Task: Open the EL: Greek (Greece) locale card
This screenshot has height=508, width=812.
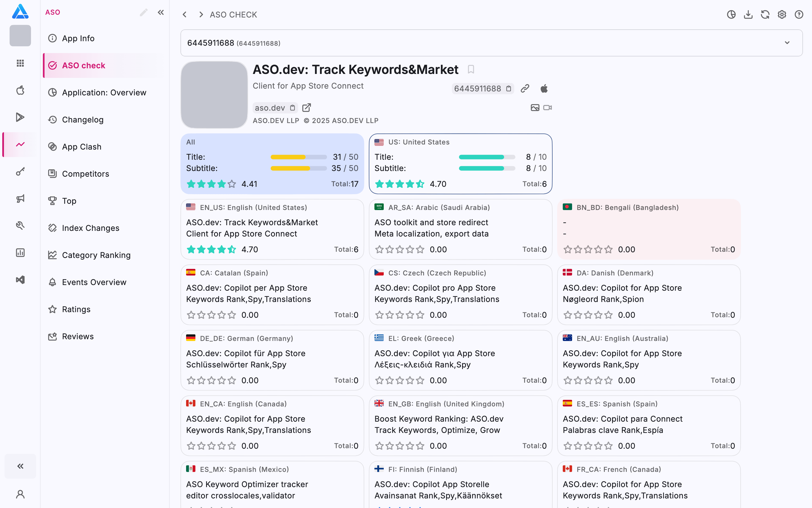Action: coord(460,360)
